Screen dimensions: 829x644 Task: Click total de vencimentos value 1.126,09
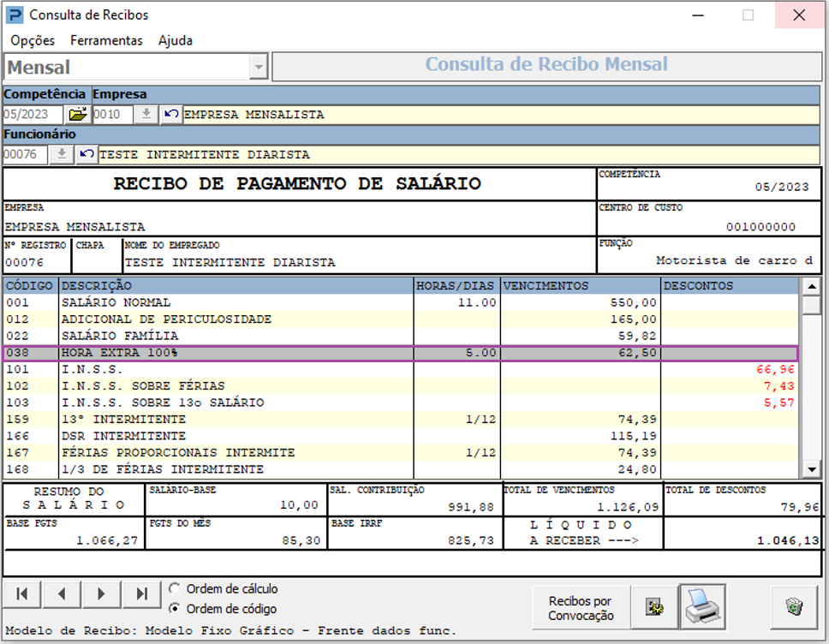pos(628,507)
